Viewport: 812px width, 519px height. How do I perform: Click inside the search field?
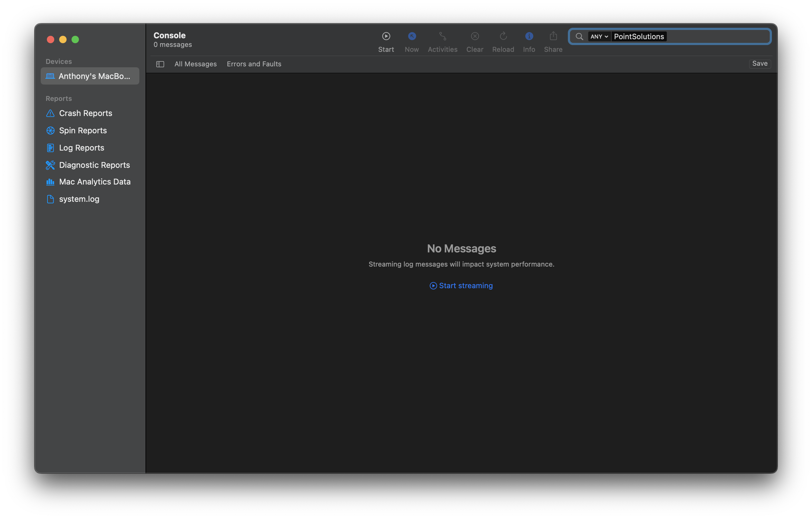point(669,36)
